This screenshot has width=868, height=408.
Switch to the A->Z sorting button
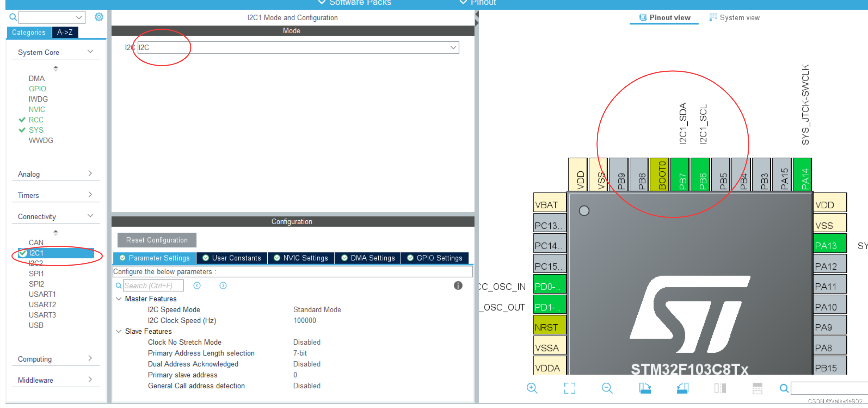tap(65, 32)
